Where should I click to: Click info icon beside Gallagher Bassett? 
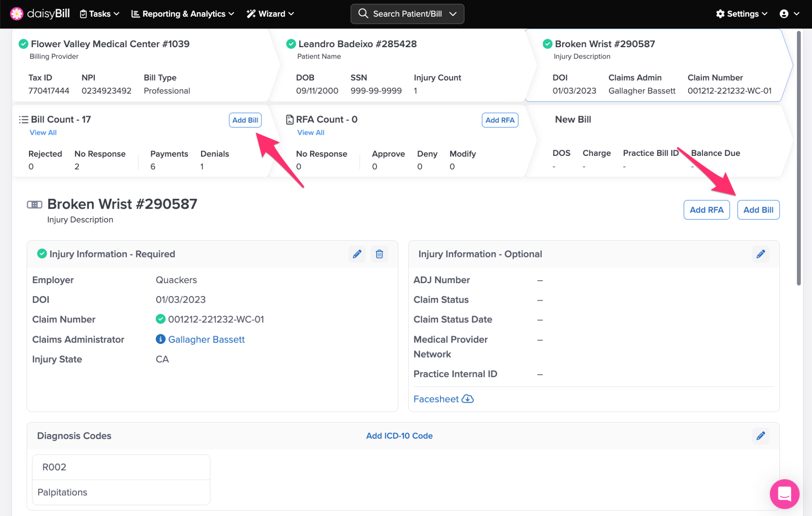(160, 339)
